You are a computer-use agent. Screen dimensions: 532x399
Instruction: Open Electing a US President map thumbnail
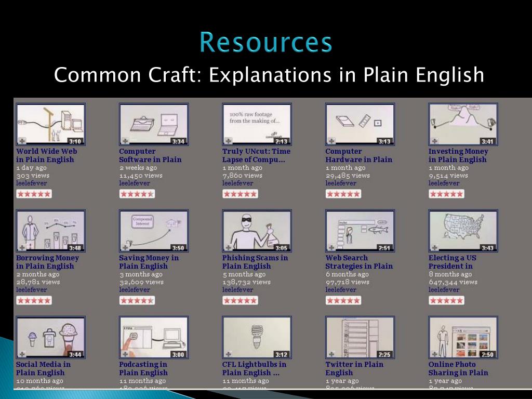tap(463, 231)
